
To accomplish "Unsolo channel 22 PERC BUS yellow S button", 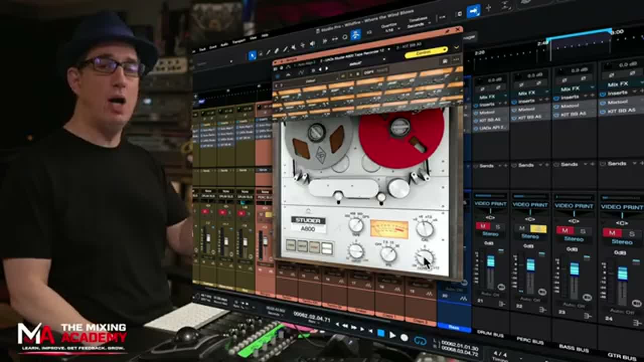I will (539, 229).
